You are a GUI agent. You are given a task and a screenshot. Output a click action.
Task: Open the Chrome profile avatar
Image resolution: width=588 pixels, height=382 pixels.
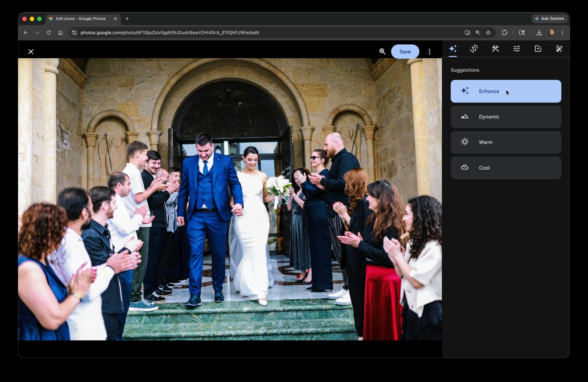(x=551, y=33)
